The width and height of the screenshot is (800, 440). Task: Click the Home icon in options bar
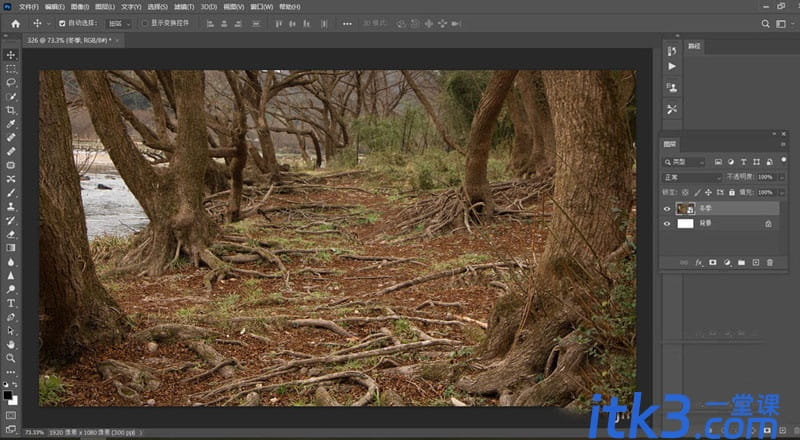(16, 23)
